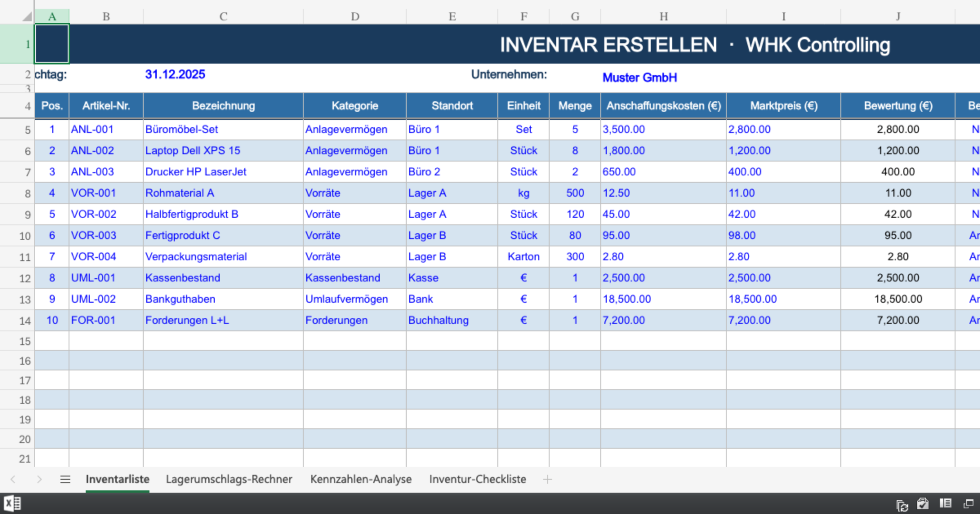Select row 14 header
The height and width of the screenshot is (514, 980).
(x=17, y=320)
